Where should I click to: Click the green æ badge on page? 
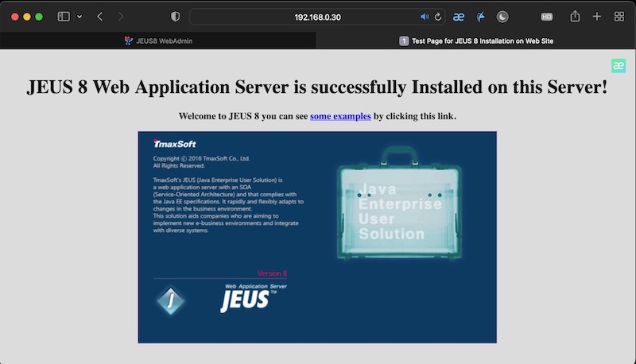[618, 66]
